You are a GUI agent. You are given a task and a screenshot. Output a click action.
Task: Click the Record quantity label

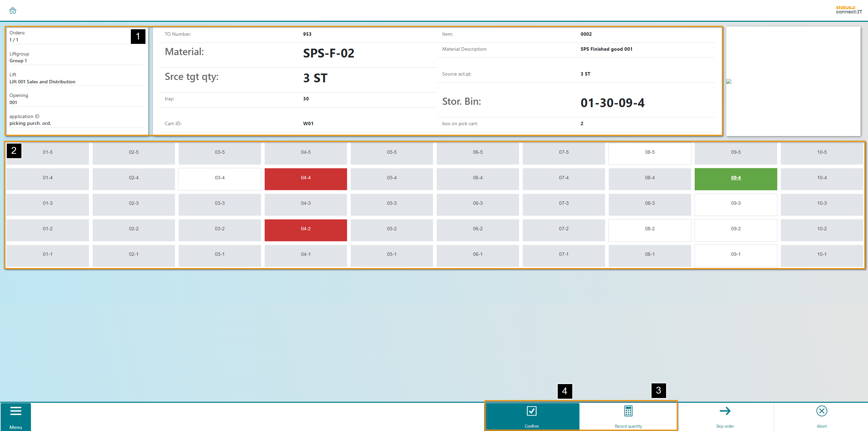pyautogui.click(x=628, y=426)
